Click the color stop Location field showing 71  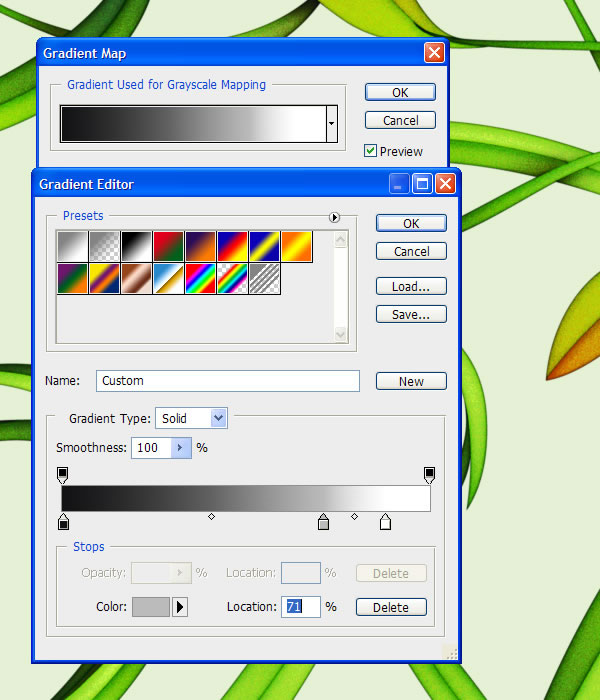301,607
